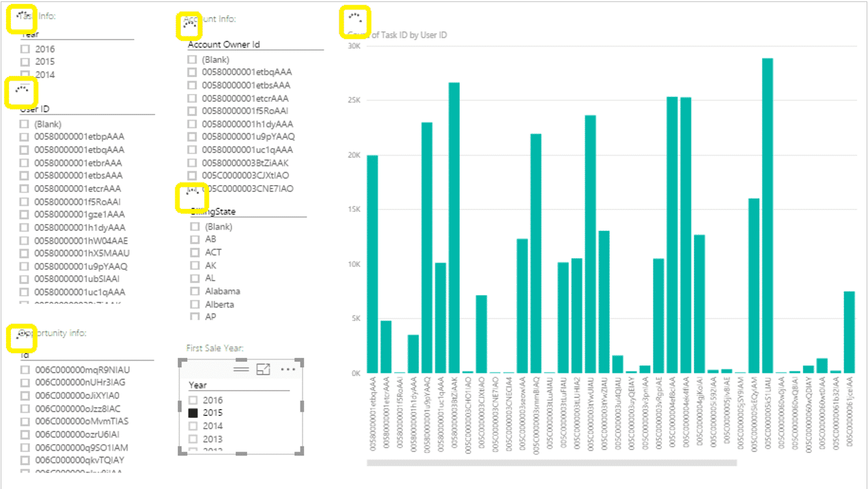Click the drag grip on First Sale Year slicer

tap(240, 369)
